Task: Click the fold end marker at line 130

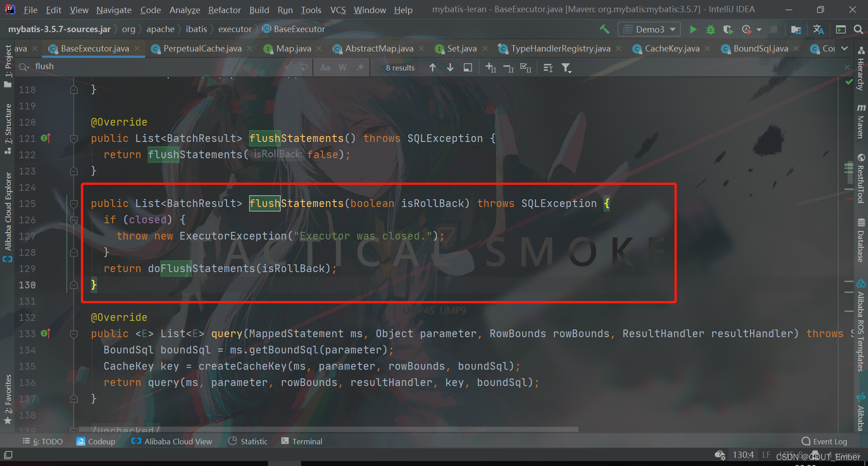Action: click(74, 285)
